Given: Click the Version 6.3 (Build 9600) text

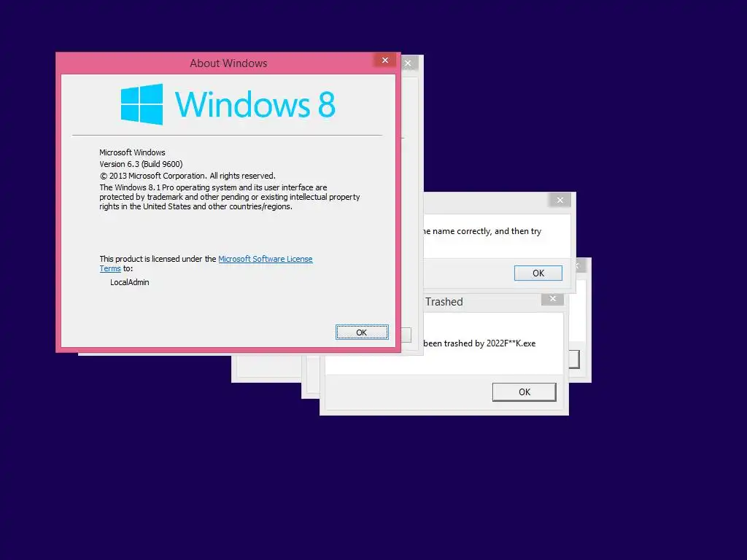Looking at the screenshot, I should [x=141, y=164].
